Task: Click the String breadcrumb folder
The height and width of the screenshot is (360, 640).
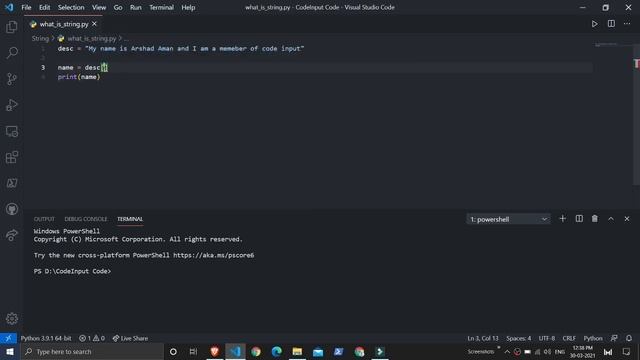Action: pos(40,38)
